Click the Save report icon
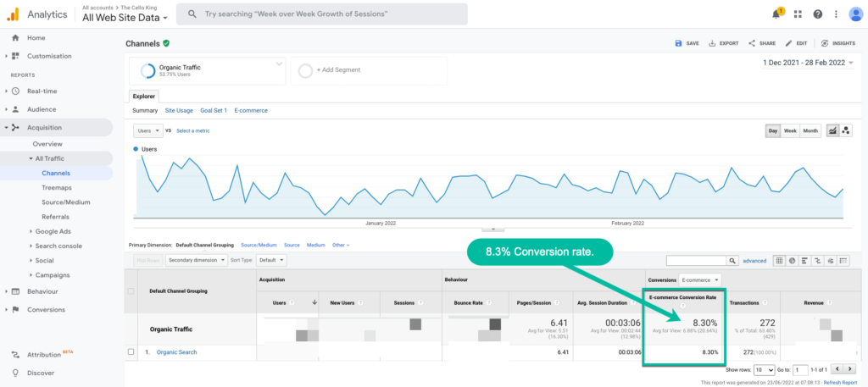This screenshot has width=868, height=387. [687, 43]
